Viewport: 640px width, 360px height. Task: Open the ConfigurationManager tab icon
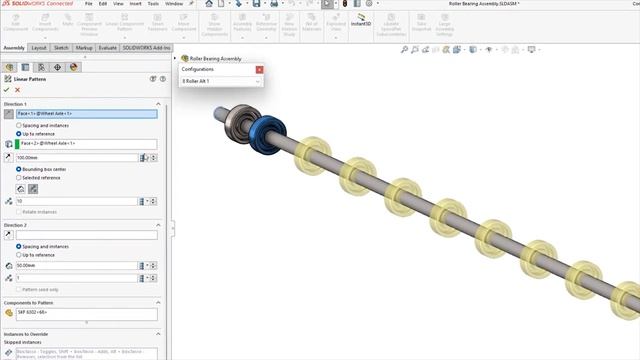point(41,67)
